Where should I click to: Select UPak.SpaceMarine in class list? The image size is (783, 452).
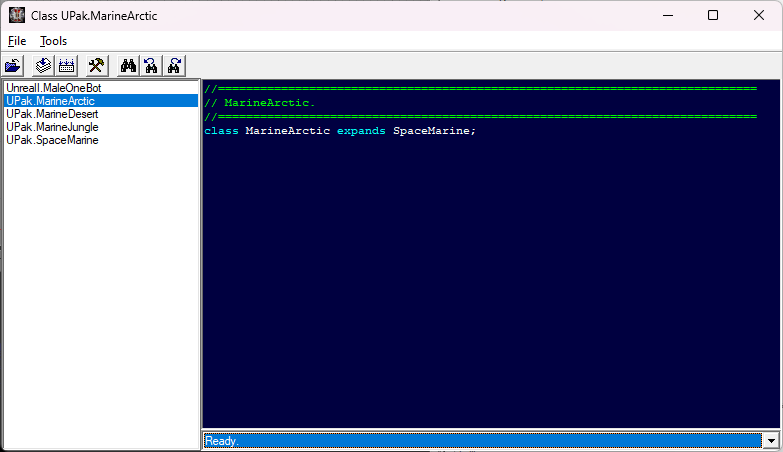tap(101, 140)
